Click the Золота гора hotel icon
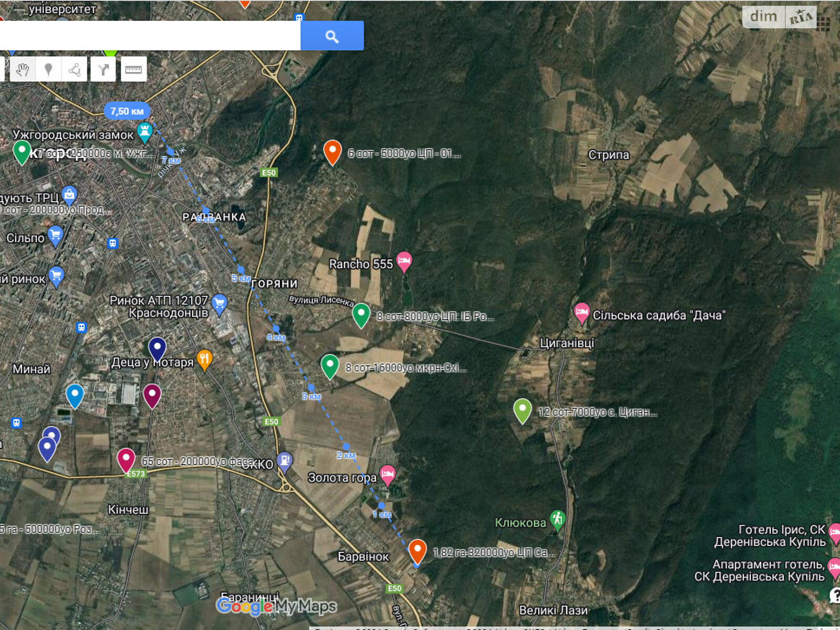The height and width of the screenshot is (630, 840). click(387, 476)
